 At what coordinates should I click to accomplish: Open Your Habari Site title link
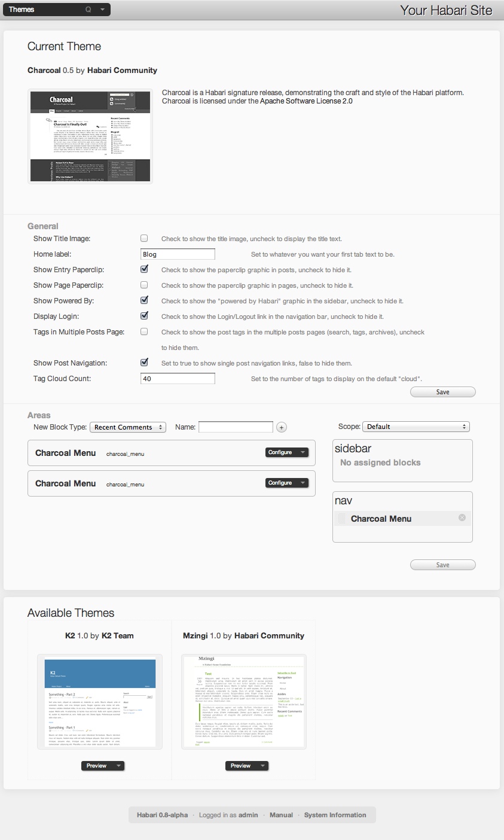pos(446,10)
